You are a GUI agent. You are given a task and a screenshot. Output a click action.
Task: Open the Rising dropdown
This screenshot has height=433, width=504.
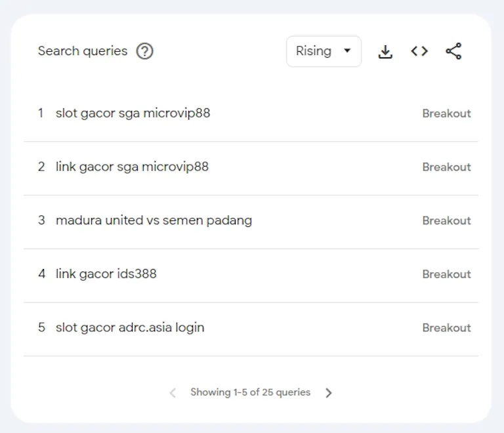324,51
